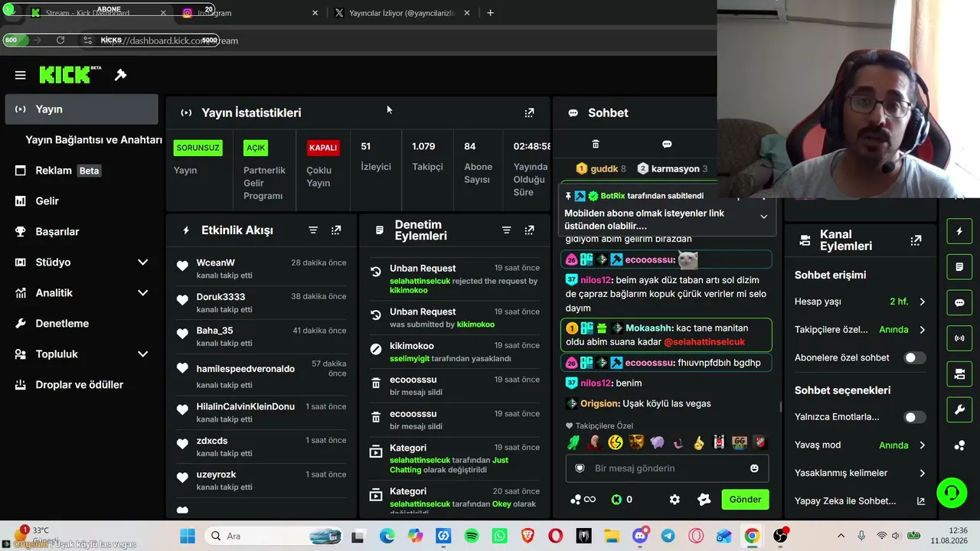
Task: Open the Denetim Eylemleri filter options
Action: click(x=506, y=230)
